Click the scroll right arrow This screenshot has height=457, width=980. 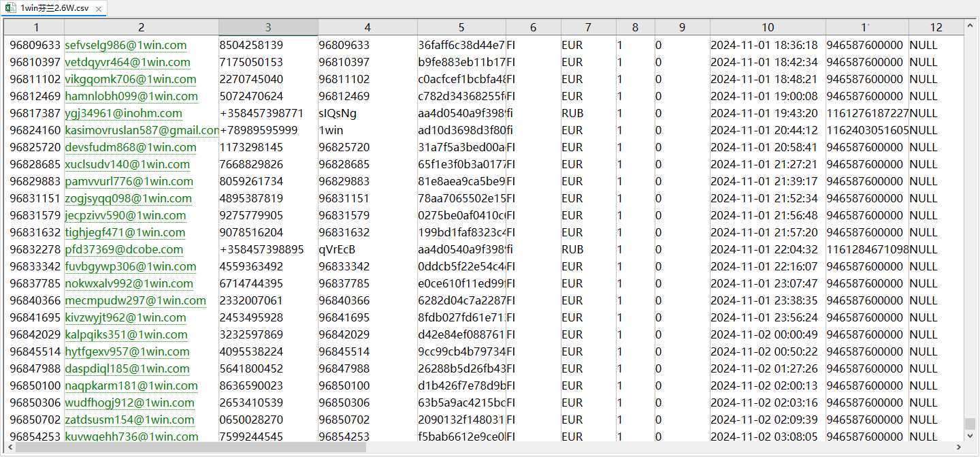960,447
